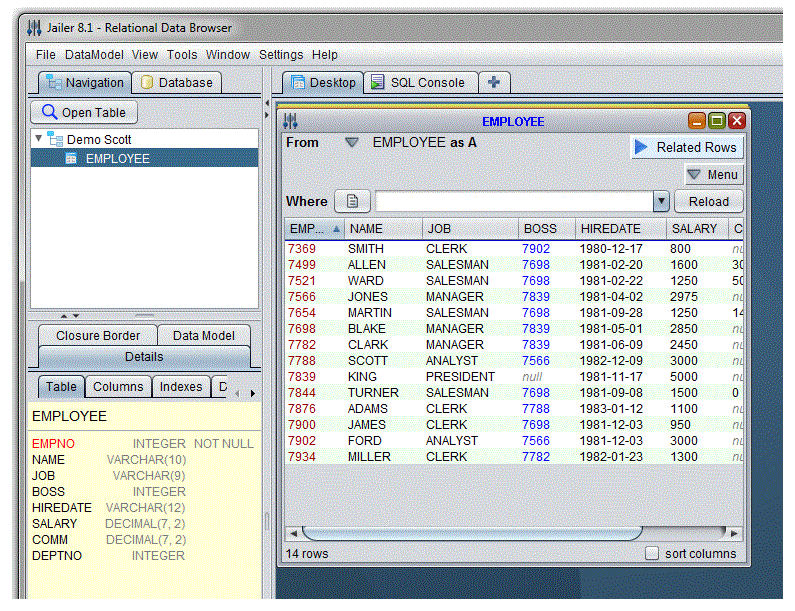Click the condition editor icon beside Where
This screenshot has height=611, width=795.
pos(351,202)
